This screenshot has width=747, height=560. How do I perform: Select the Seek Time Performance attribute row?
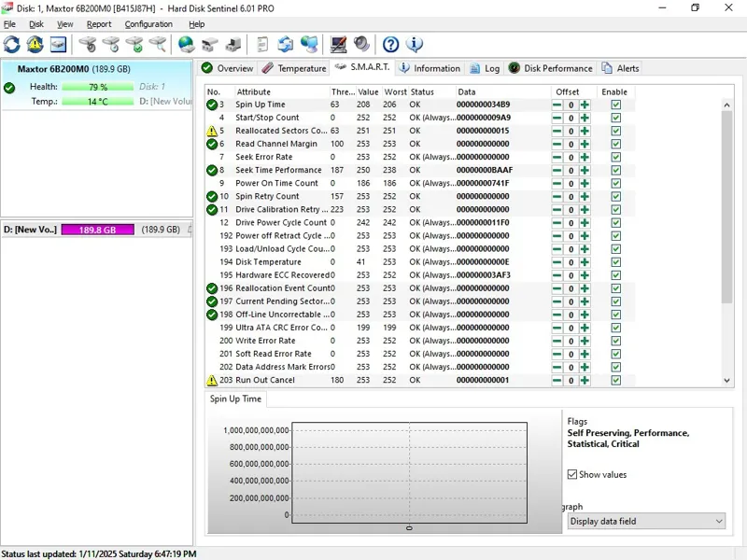pyautogui.click(x=278, y=170)
